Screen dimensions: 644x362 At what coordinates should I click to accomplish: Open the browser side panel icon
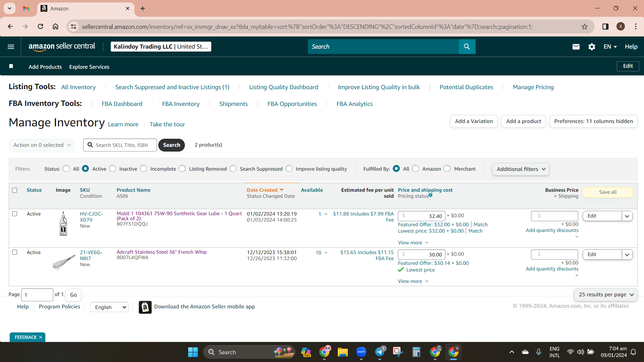605,26
